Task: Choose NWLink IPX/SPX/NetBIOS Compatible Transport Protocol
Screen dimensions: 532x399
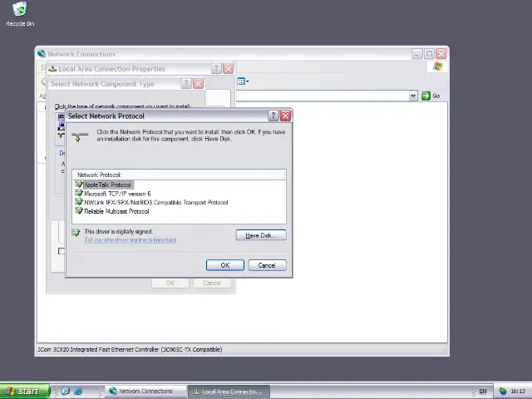Action: pyautogui.click(x=155, y=202)
